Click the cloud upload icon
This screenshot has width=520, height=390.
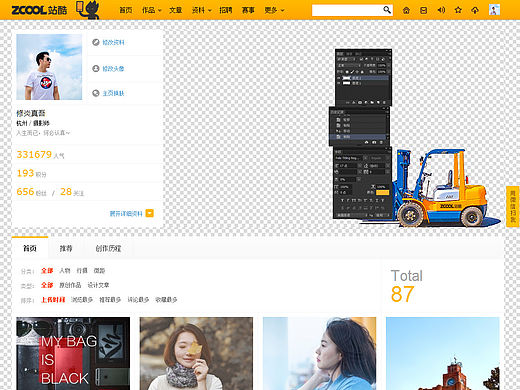tap(475, 10)
